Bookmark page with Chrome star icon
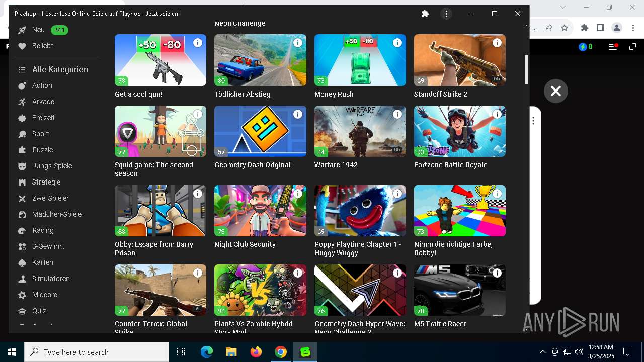The width and height of the screenshot is (644, 362). pos(565,28)
